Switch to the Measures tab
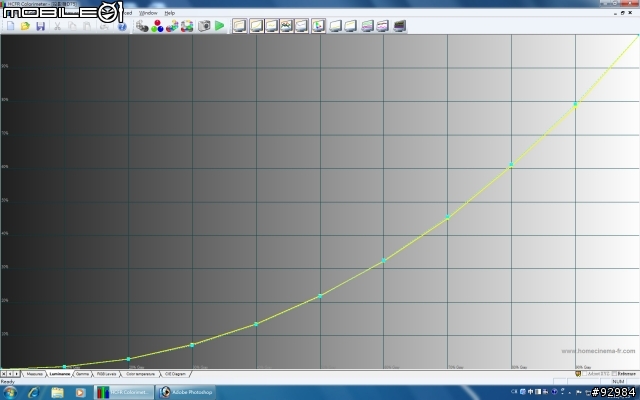 (34, 374)
